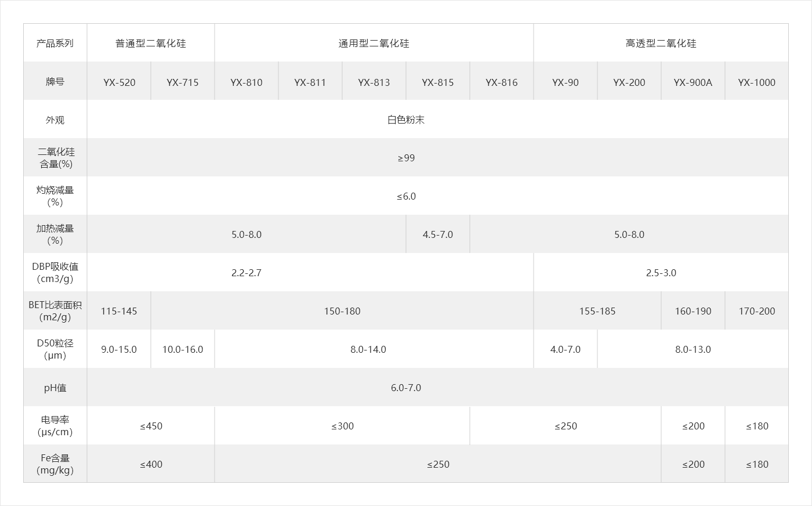The width and height of the screenshot is (812, 506).
Task: Select the 通用型二氧化硅 series header
Action: 374,44
